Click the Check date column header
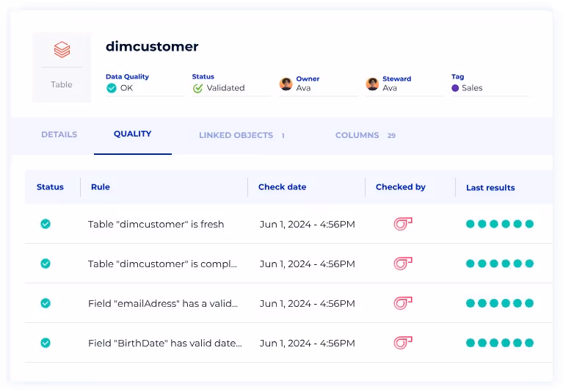Viewport: 563px width, 392px height. click(x=282, y=187)
